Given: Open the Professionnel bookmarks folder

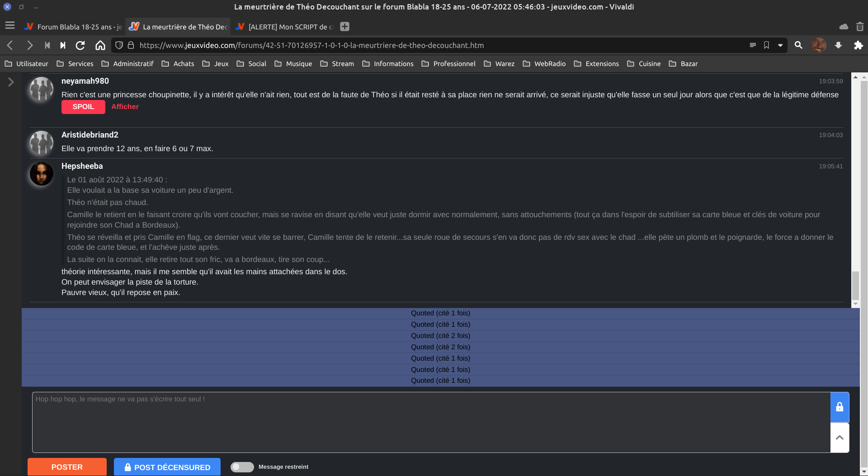Looking at the screenshot, I should [448, 64].
